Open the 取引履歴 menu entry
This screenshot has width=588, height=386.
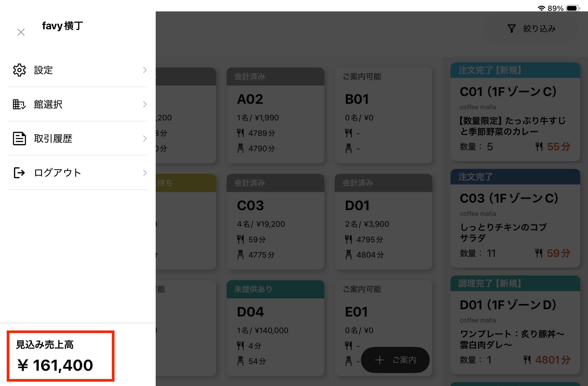[53, 139]
